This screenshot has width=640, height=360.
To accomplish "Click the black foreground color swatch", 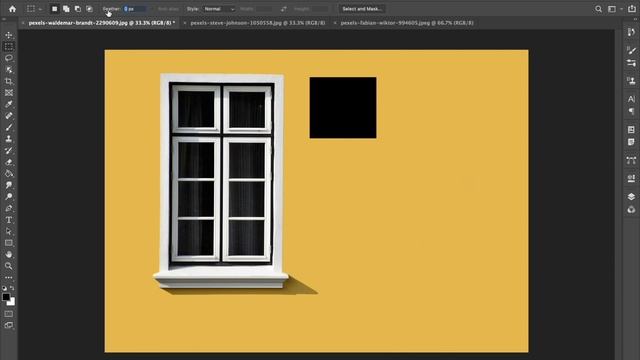I will (6, 297).
